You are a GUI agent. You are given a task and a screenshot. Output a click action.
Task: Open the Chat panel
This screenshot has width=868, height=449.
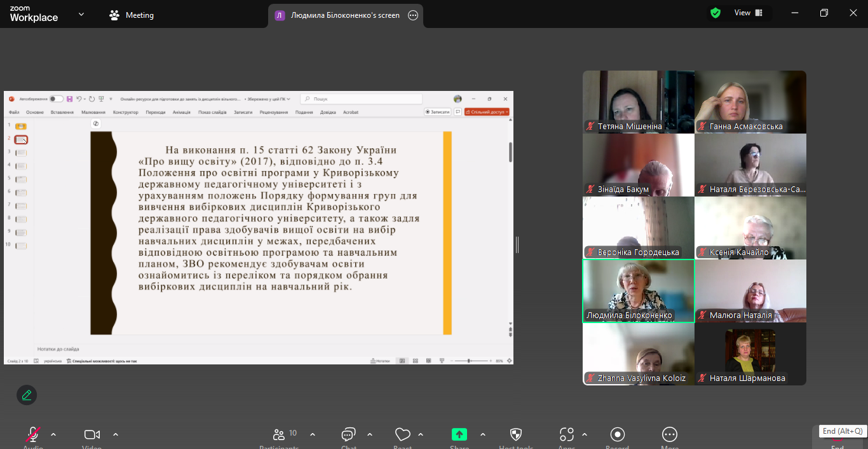(348, 435)
